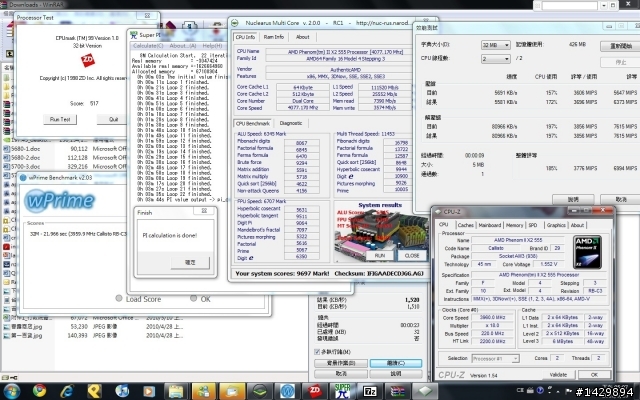640x400 pixels.
Task: Click Run Test in Processor Test
Action: (x=60, y=119)
